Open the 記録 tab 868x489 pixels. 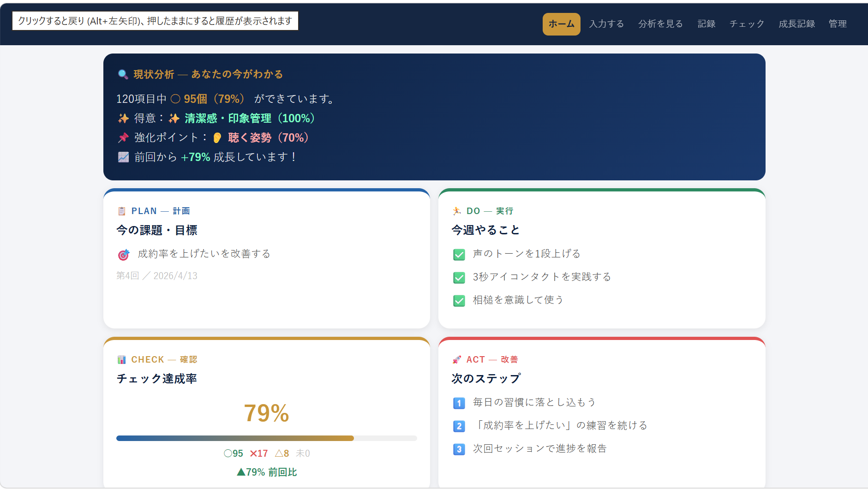(x=706, y=24)
